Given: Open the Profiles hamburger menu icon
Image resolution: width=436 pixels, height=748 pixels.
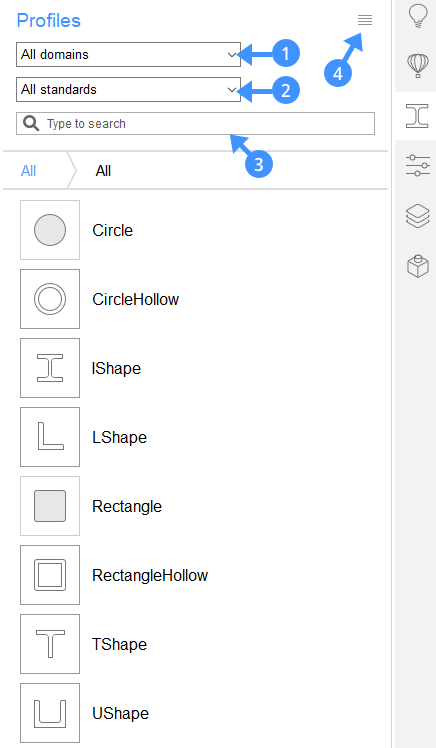Looking at the screenshot, I should 365,20.
